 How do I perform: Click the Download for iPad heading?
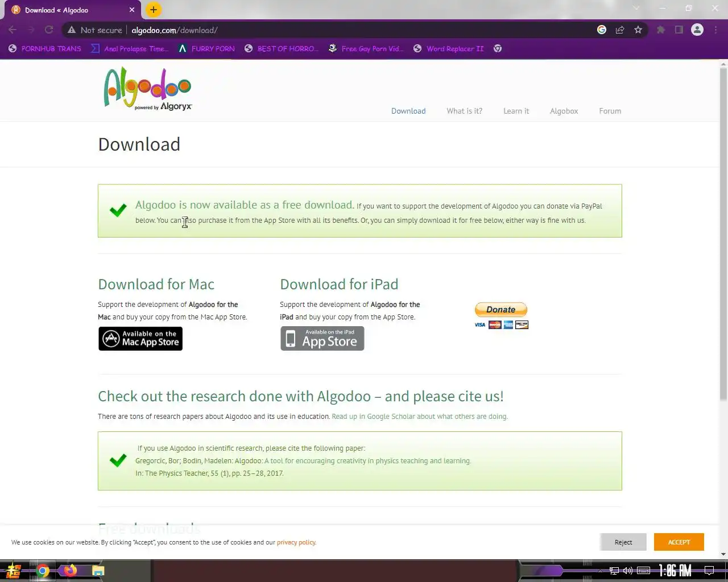[339, 284]
